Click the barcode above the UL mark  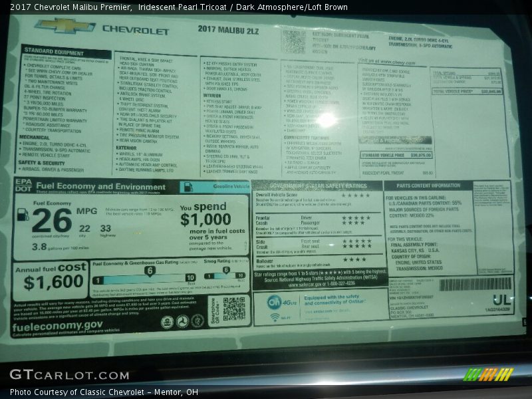tap(475, 285)
